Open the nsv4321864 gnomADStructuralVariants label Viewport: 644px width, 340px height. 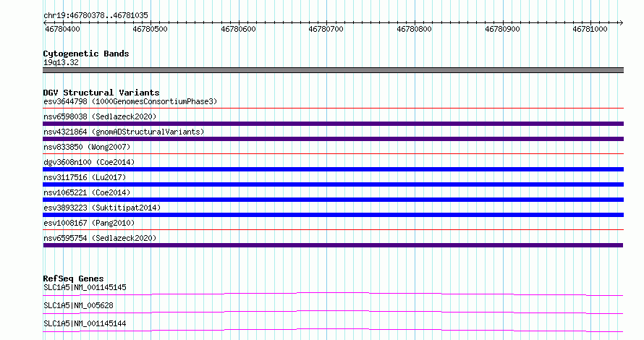coord(124,132)
